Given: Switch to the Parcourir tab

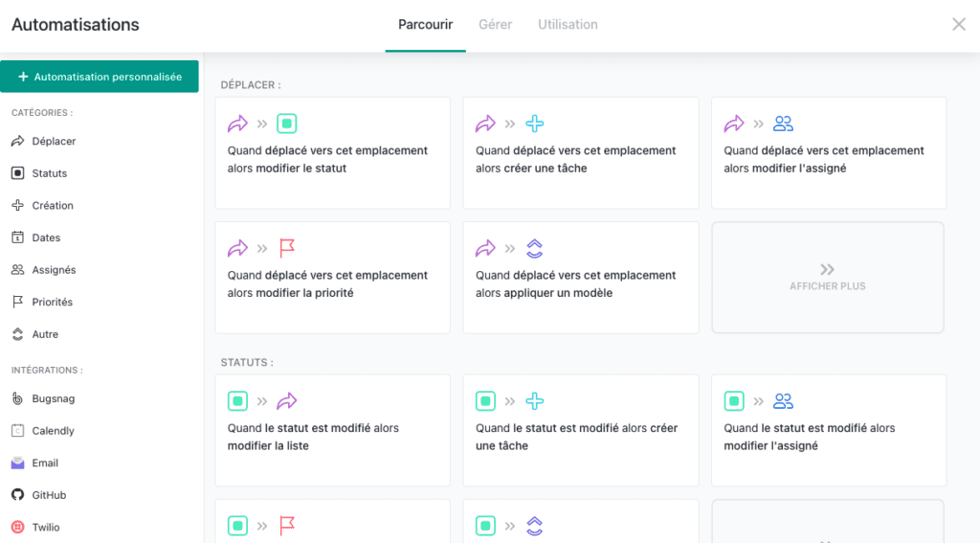Looking at the screenshot, I should point(426,24).
